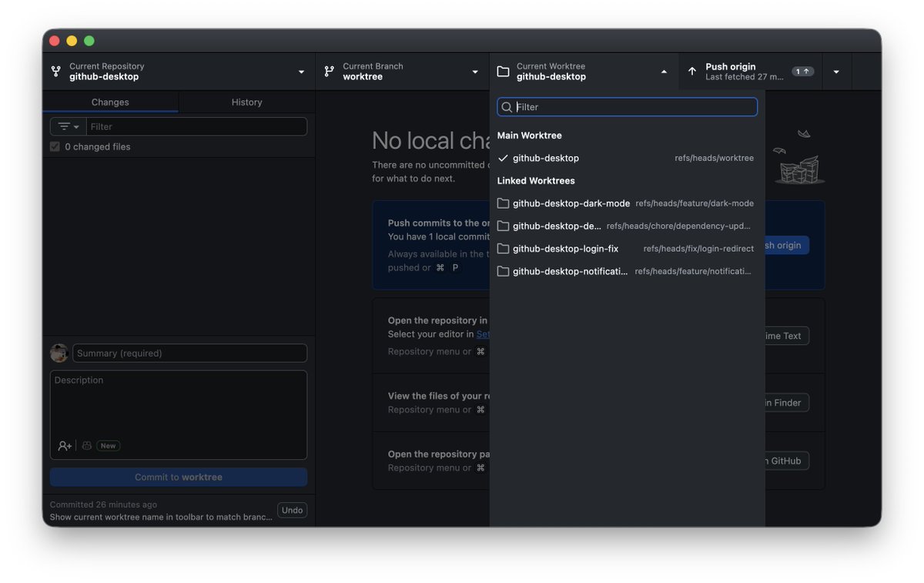The width and height of the screenshot is (924, 583).
Task: Click the partly hidden Push origin button
Action: coord(787,245)
